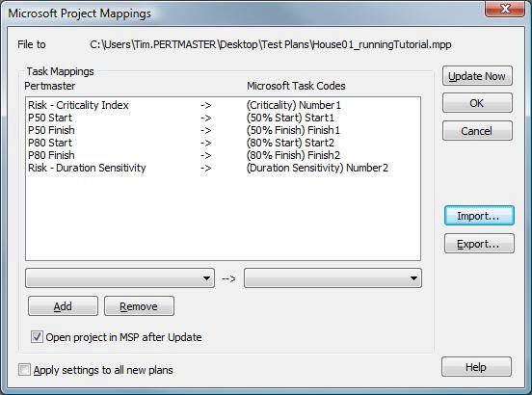Click the (80% Finish) Finish2 task code
This screenshot has height=395, width=532.
click(x=293, y=155)
